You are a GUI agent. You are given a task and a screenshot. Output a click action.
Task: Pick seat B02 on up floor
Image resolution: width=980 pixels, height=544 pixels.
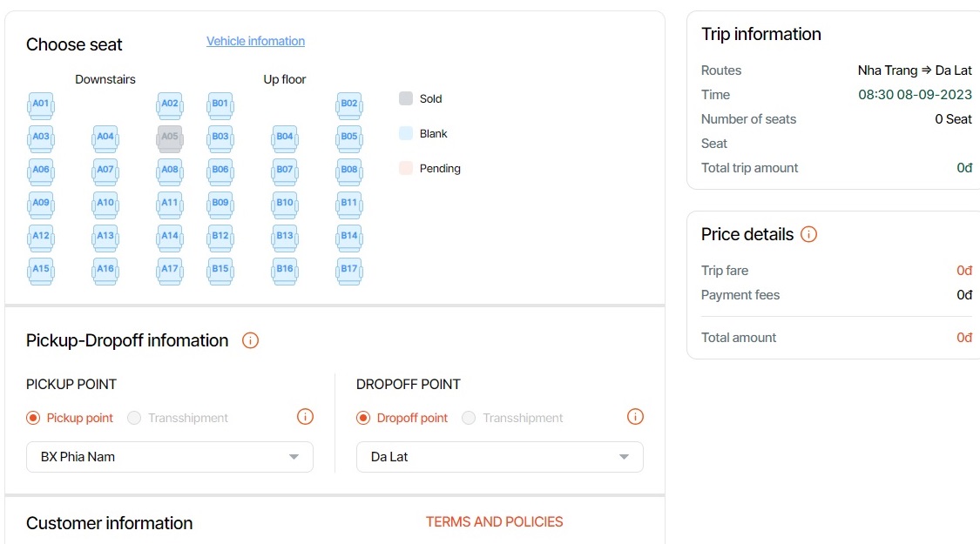point(349,105)
